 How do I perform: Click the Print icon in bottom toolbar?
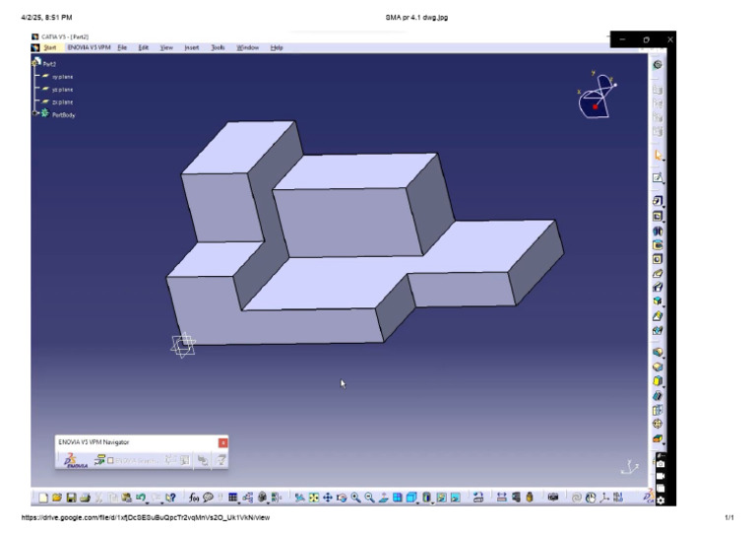pyautogui.click(x=85, y=498)
